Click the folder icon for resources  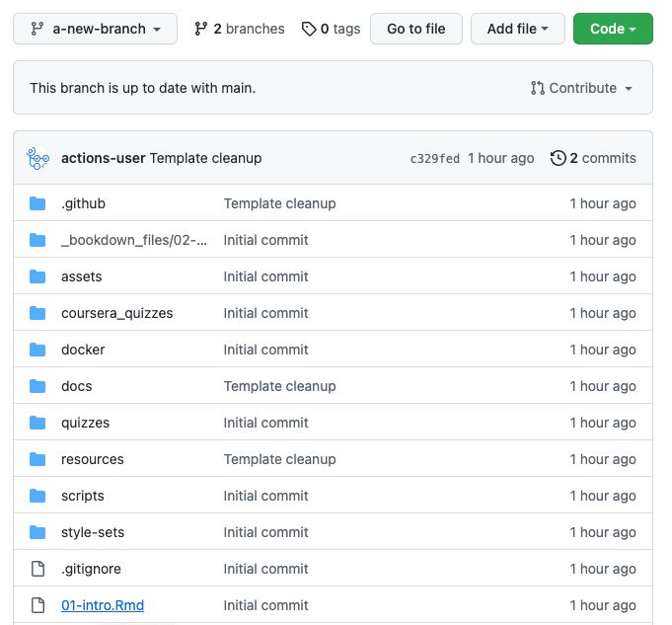coord(37,459)
